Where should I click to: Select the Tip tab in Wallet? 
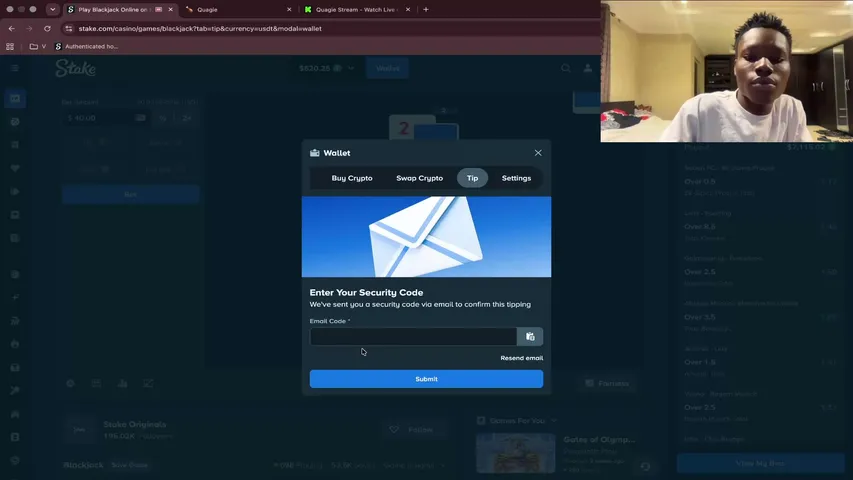click(472, 178)
